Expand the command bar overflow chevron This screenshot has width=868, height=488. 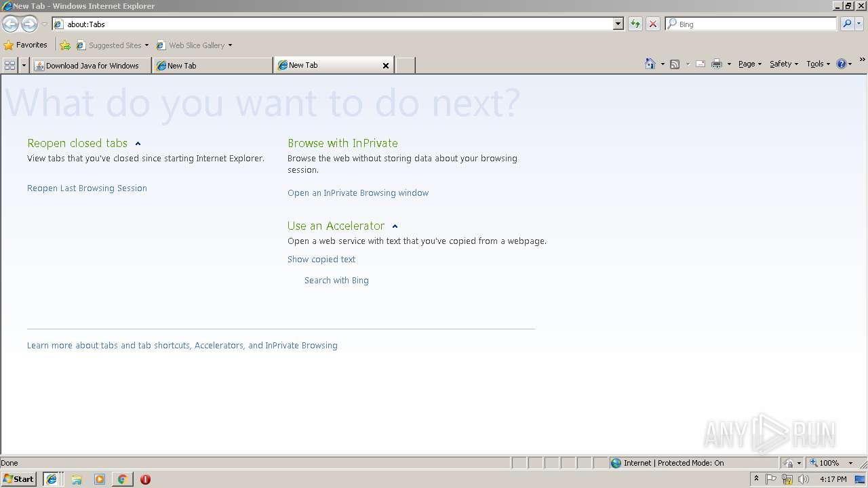point(863,60)
